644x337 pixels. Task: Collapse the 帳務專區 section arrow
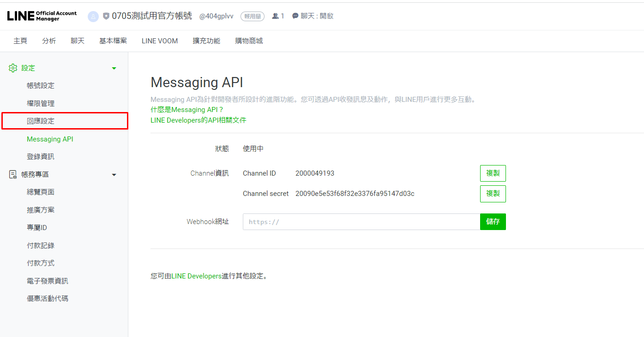point(114,175)
